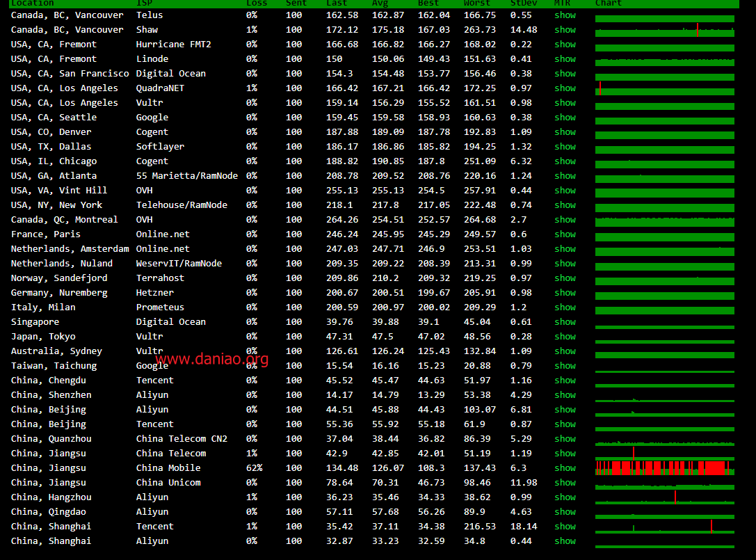Click show link for Chengdu Tencent

pos(565,380)
